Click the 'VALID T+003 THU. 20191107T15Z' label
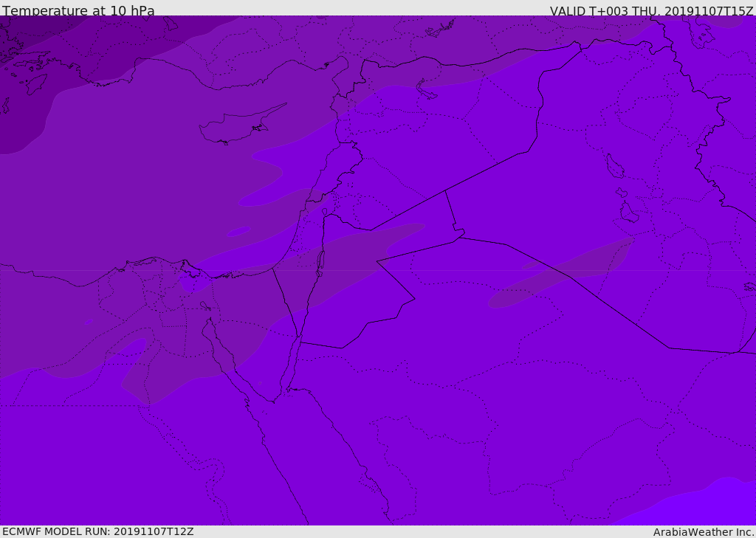Screen dimensions: 756x538 [651, 10]
